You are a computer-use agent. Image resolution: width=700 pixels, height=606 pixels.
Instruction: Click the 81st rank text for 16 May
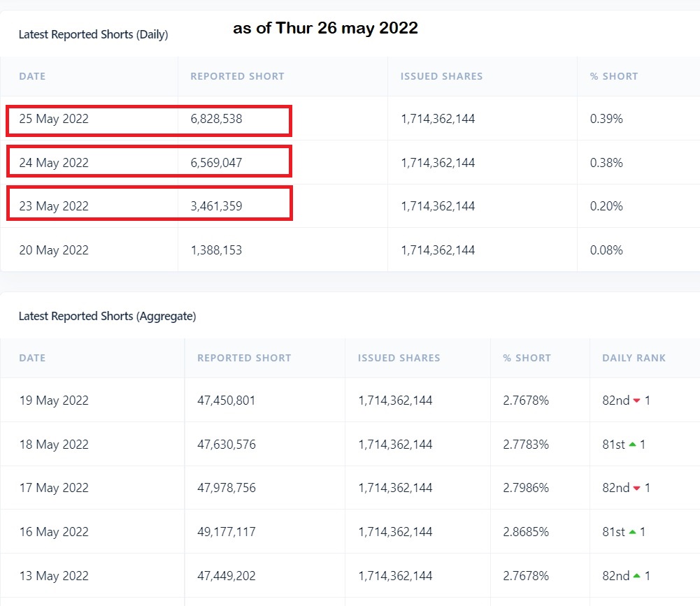tap(613, 532)
